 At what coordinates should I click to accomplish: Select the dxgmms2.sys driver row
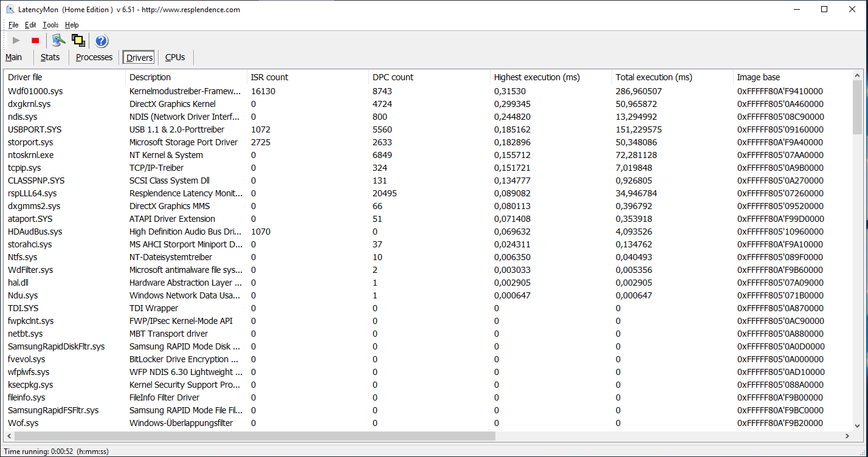point(428,206)
